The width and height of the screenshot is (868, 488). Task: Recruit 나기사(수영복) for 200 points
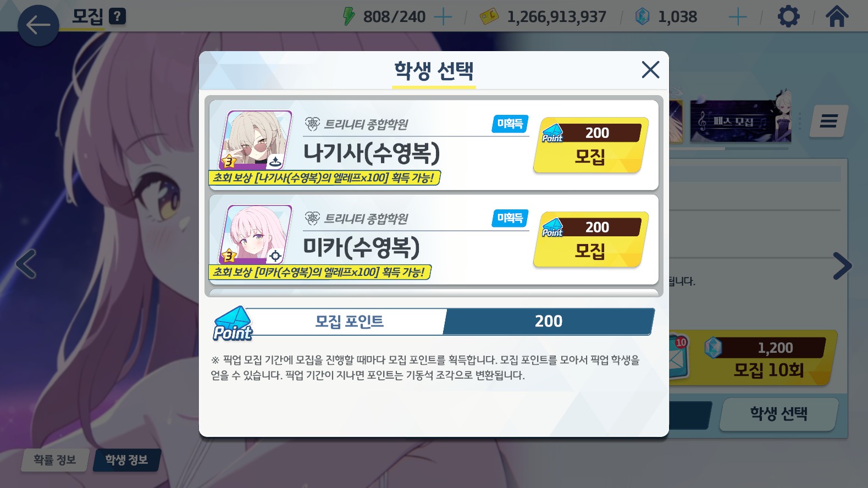click(x=590, y=146)
